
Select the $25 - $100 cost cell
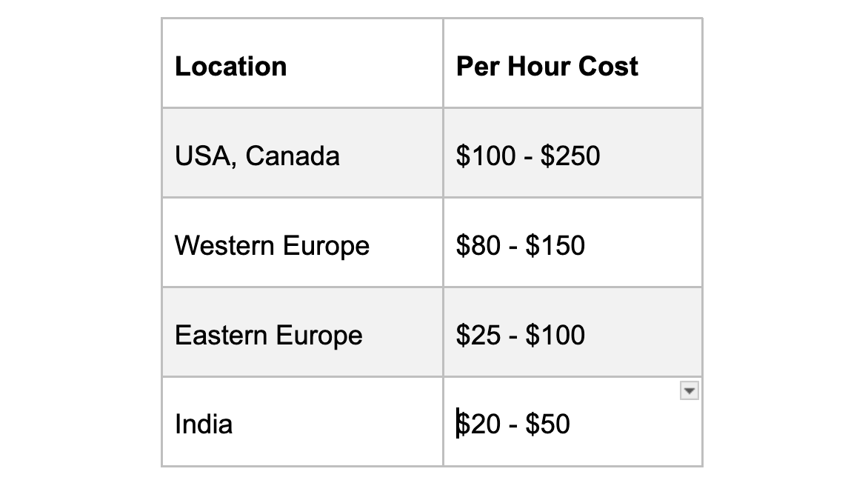pos(573,333)
